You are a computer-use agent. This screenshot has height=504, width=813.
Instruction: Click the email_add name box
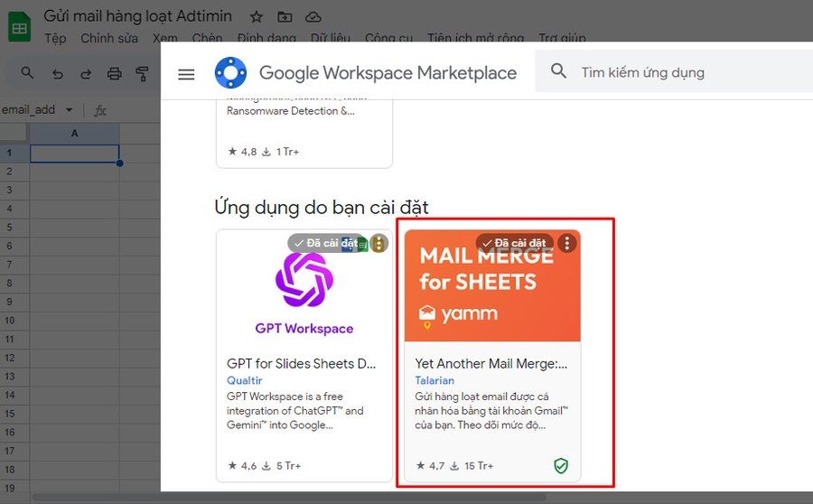[x=29, y=110]
